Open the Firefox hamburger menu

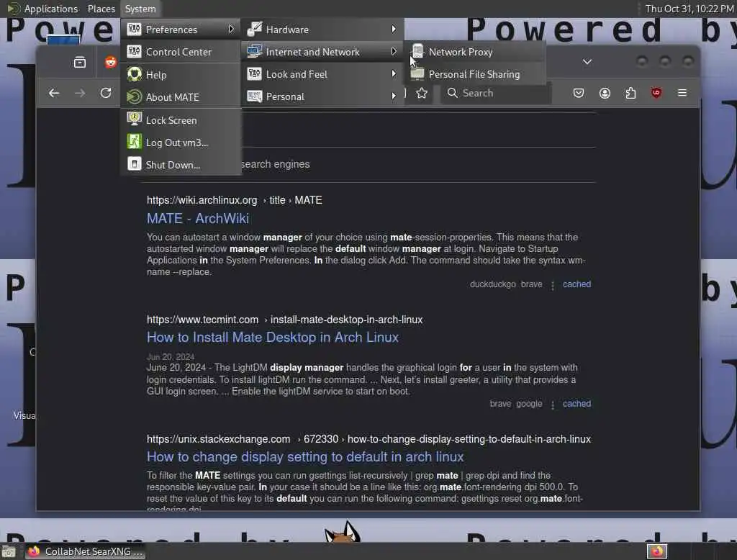[x=682, y=93]
